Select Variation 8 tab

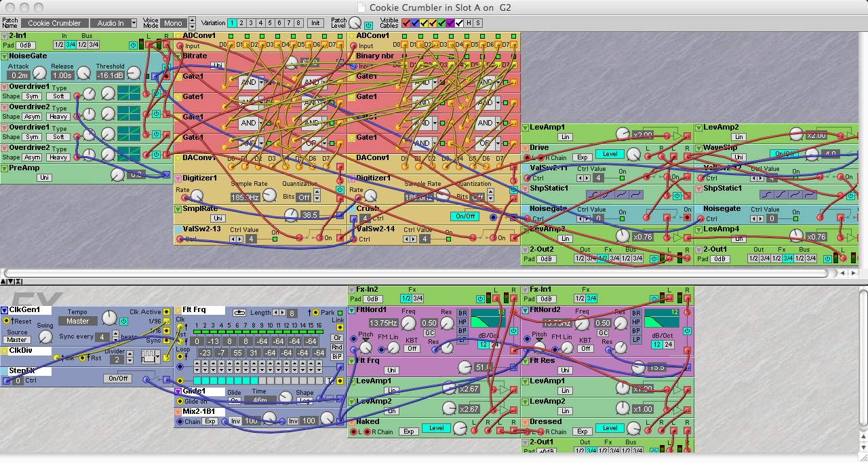pos(298,23)
